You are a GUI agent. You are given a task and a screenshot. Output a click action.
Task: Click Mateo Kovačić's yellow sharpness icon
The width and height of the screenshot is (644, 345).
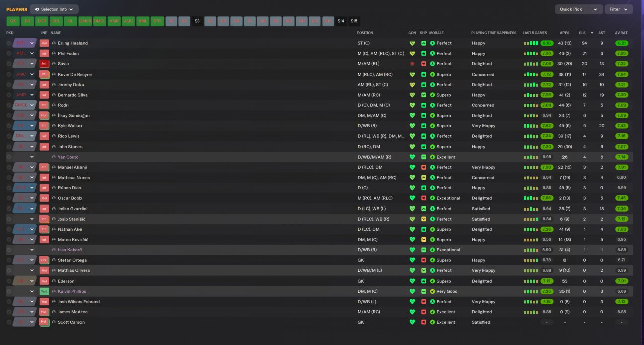point(424,240)
